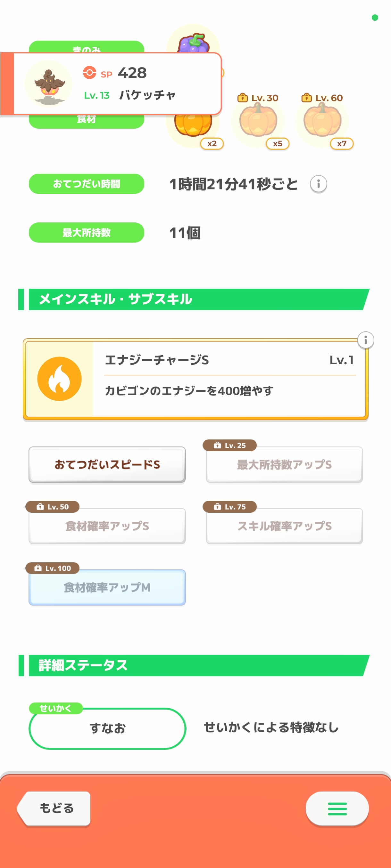
Task: Tap the flame main skill icon
Action: coord(59,379)
